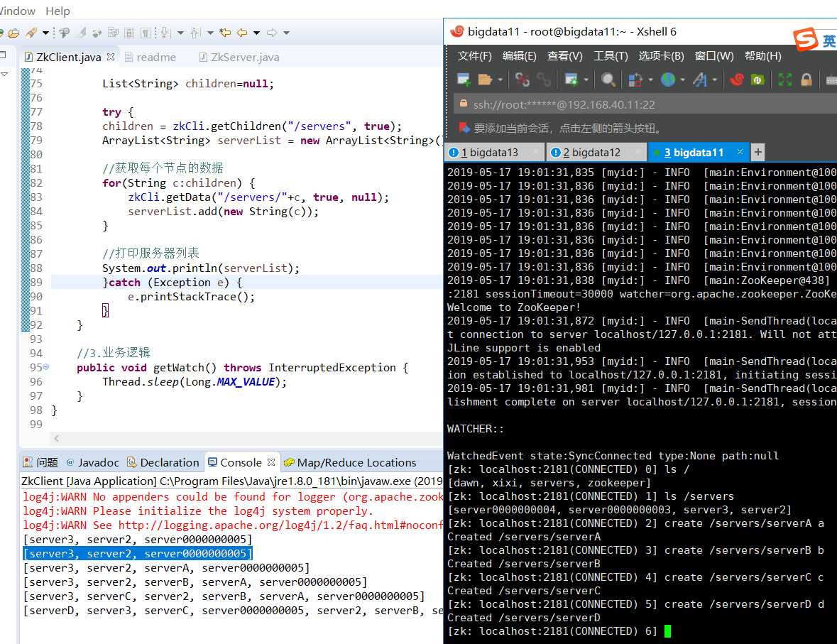The width and height of the screenshot is (837, 644).
Task: Click the Forward navigation arrow in Eclipse
Action: coord(272,33)
